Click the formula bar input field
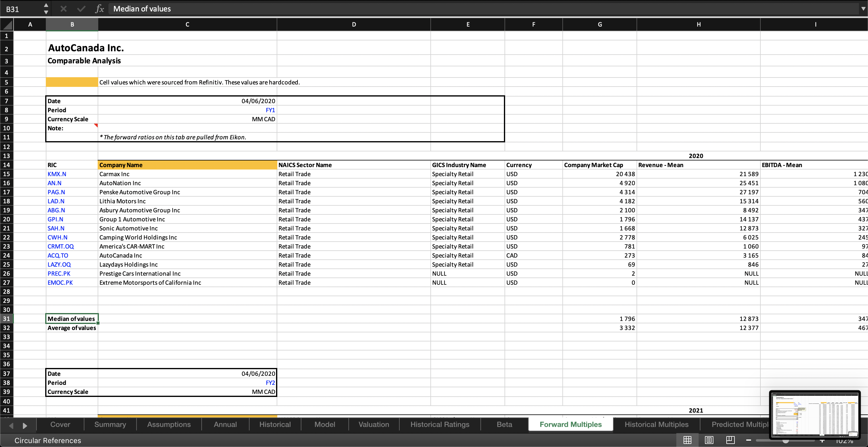The image size is (868, 447). pos(483,9)
